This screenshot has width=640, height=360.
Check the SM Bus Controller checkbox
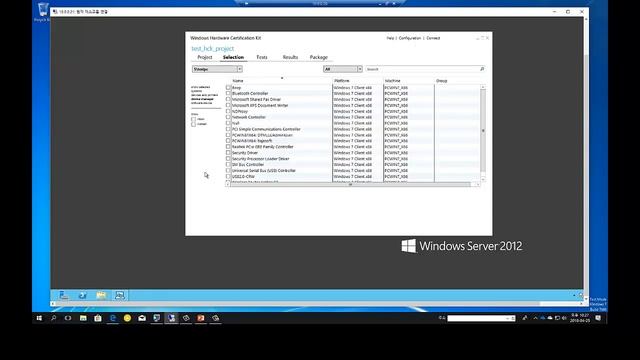click(228, 164)
